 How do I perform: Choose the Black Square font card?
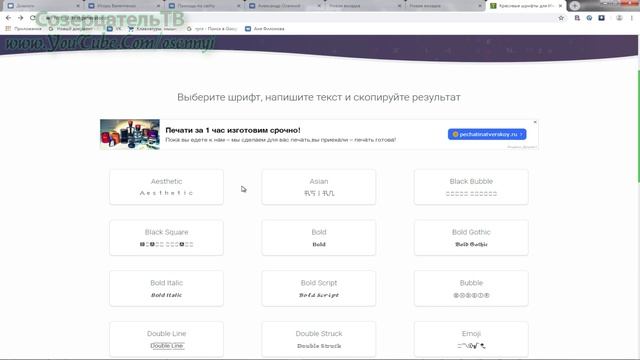point(167,238)
